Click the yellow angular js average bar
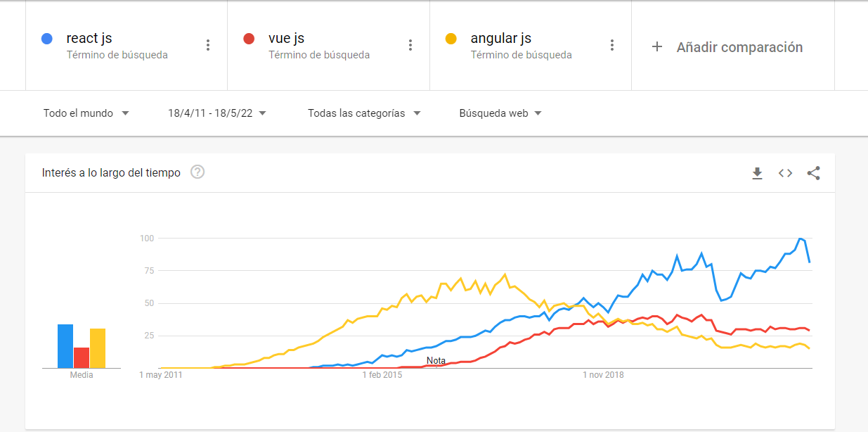Viewport: 868px width, 432px height. pos(98,348)
